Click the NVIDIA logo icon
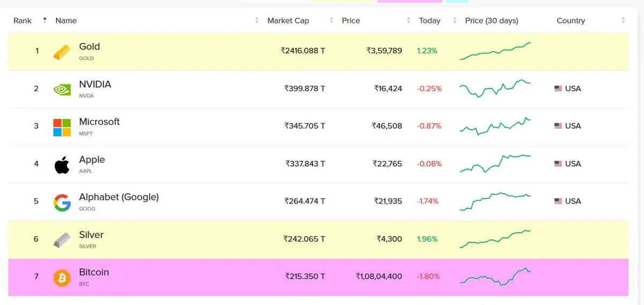Image resolution: width=644 pixels, height=305 pixels. tap(62, 90)
